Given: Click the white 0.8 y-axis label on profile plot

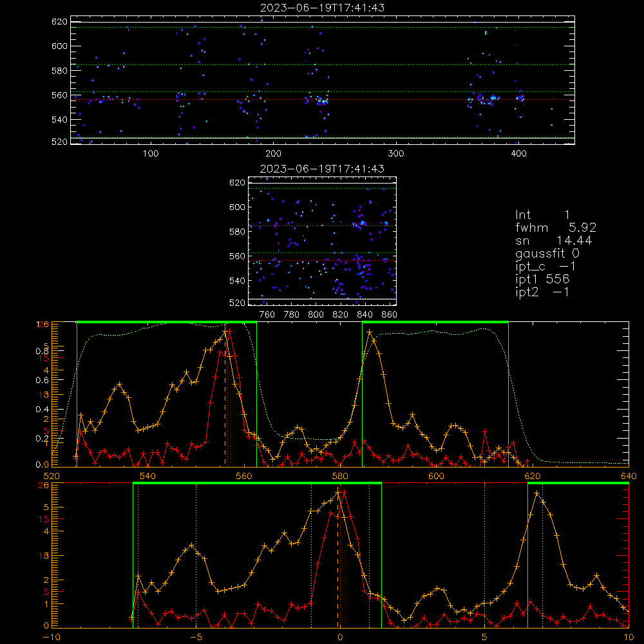Looking at the screenshot, I should 43,351.
